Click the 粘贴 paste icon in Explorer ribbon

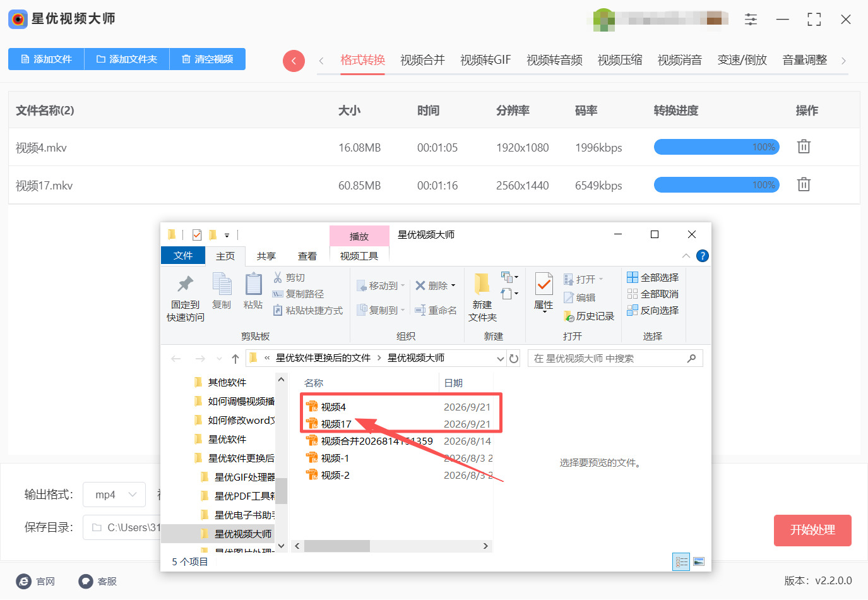click(x=253, y=292)
